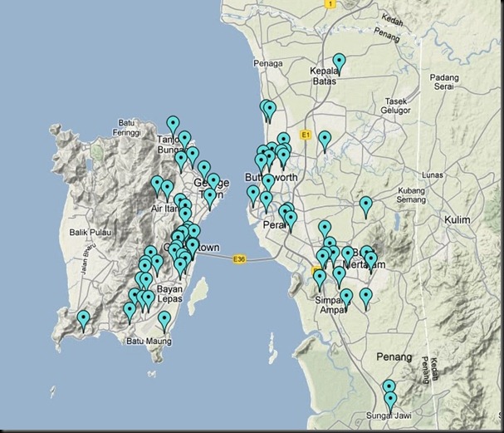Click the Lunas town label

[433, 175]
